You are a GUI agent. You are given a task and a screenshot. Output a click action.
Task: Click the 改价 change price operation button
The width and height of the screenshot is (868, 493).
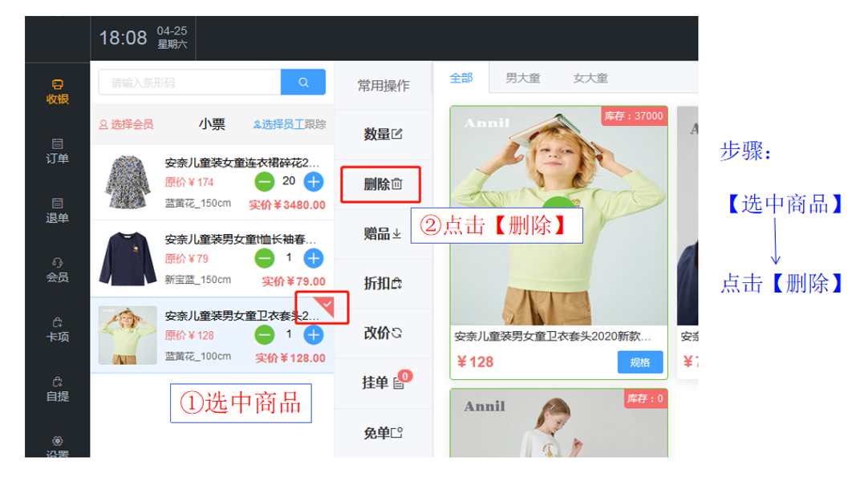(383, 333)
